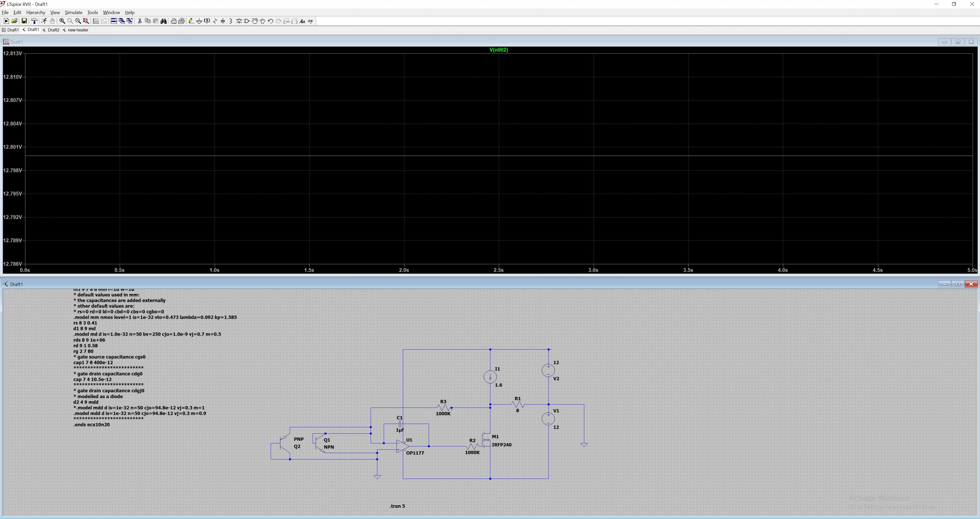Select the Drag closed-hand tool

(263, 21)
